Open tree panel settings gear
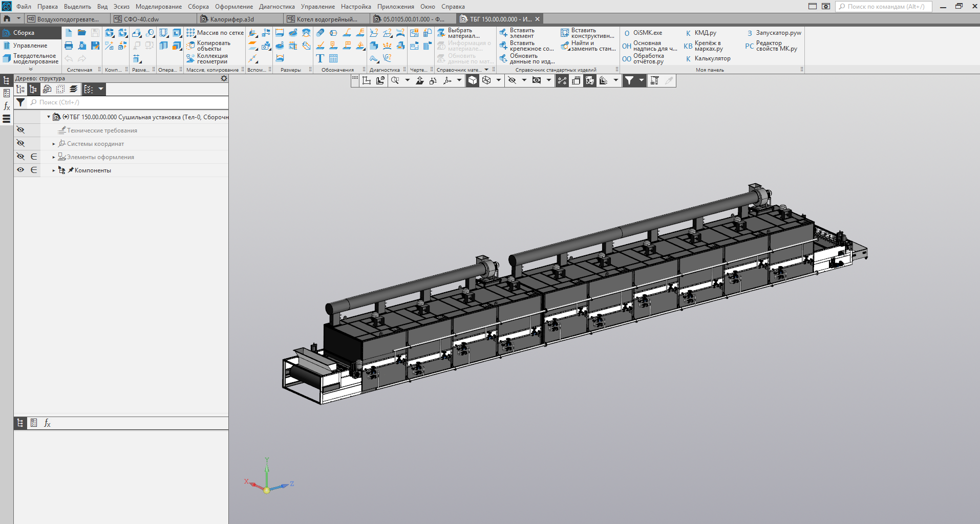Screen dimensions: 980x524 [x=224, y=78]
